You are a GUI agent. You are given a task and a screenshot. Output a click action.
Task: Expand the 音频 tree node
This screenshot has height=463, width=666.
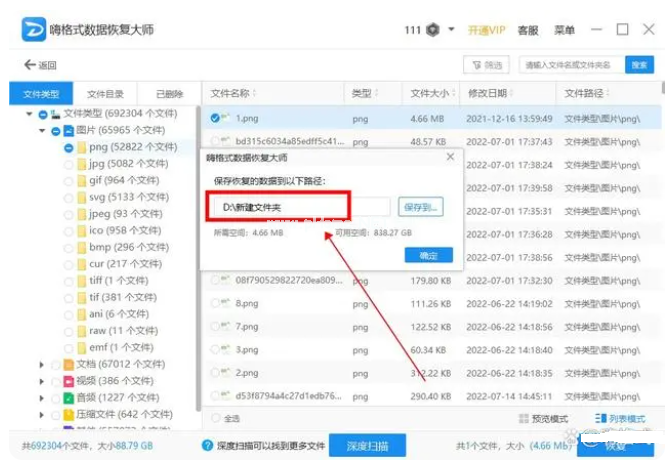click(x=41, y=398)
